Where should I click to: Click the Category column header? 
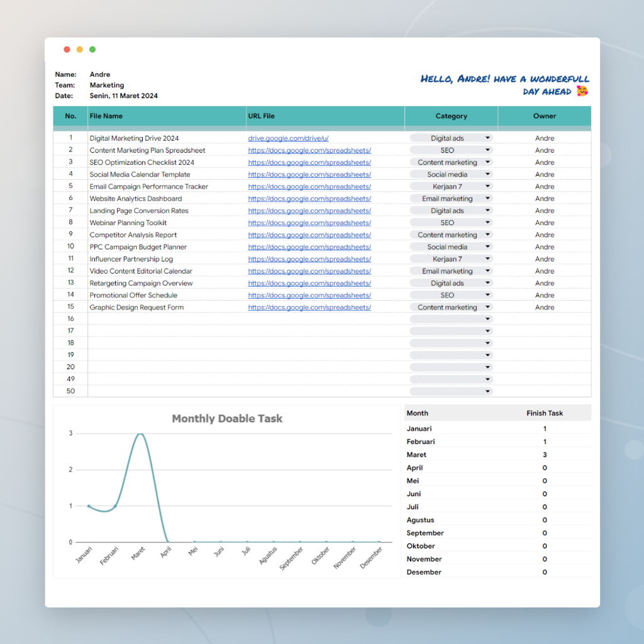tap(451, 116)
